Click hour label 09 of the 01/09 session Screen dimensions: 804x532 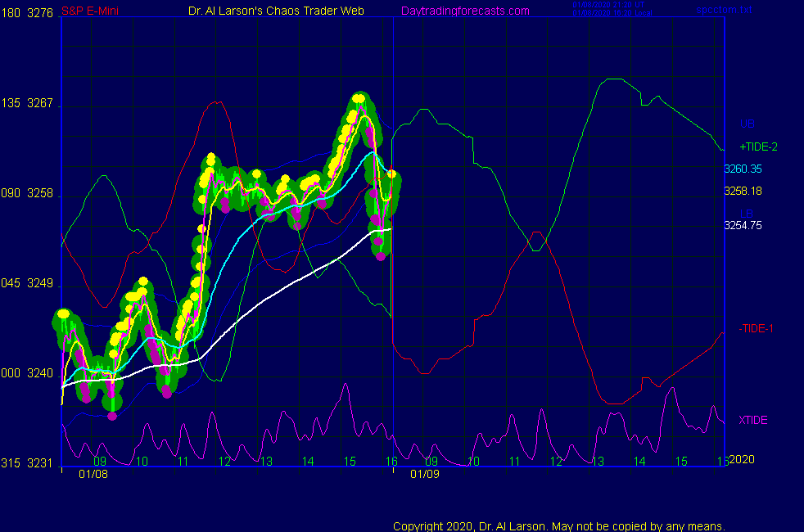coord(431,462)
